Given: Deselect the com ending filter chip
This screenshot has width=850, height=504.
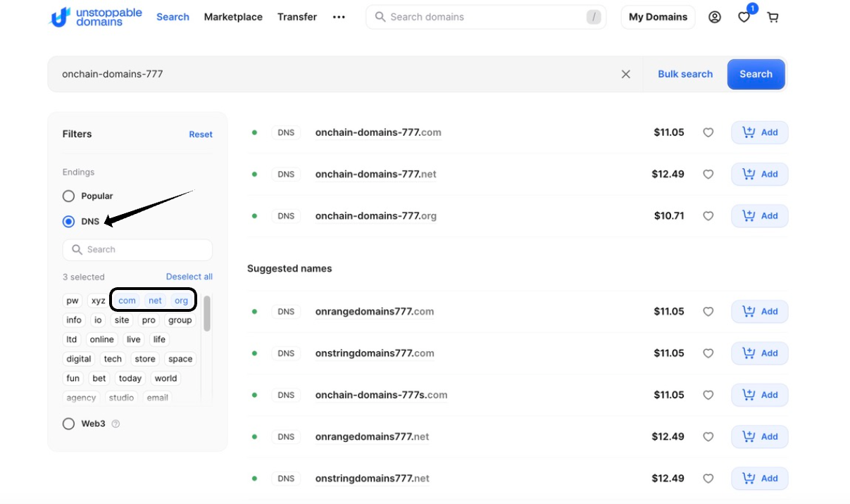Looking at the screenshot, I should click(127, 301).
